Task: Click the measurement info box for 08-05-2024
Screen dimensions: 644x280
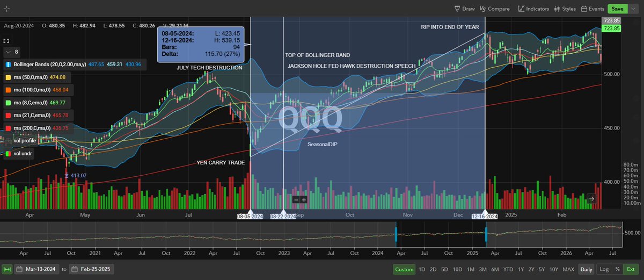Action: point(201,45)
